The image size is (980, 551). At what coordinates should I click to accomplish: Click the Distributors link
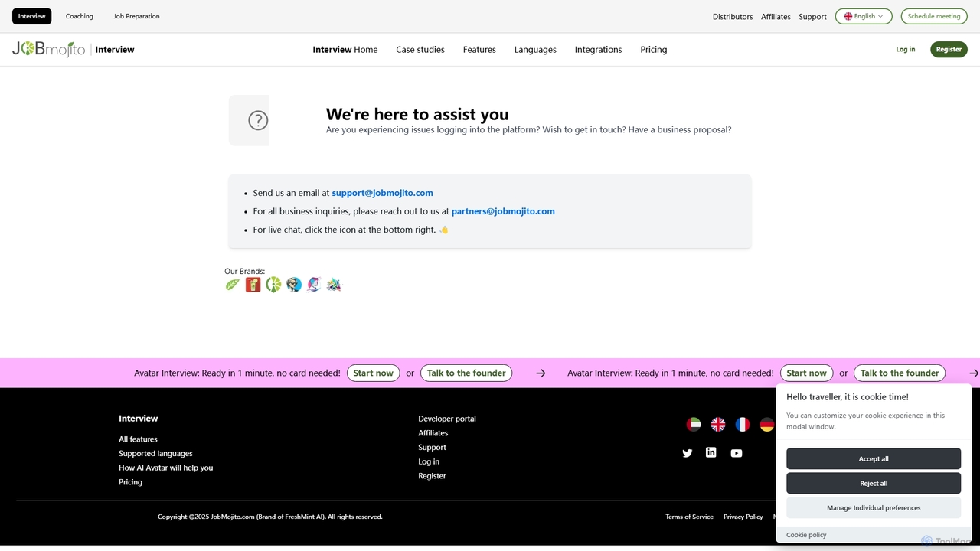coord(733,17)
